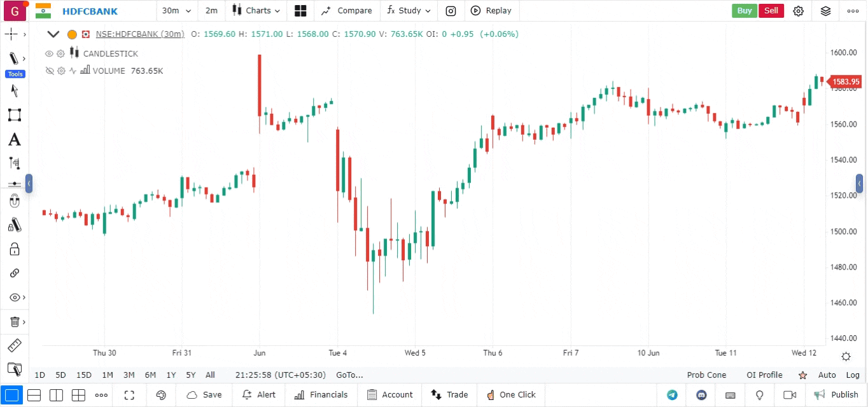The width and height of the screenshot is (868, 407).
Task: Click the trash delete drawings icon
Action: click(x=14, y=322)
